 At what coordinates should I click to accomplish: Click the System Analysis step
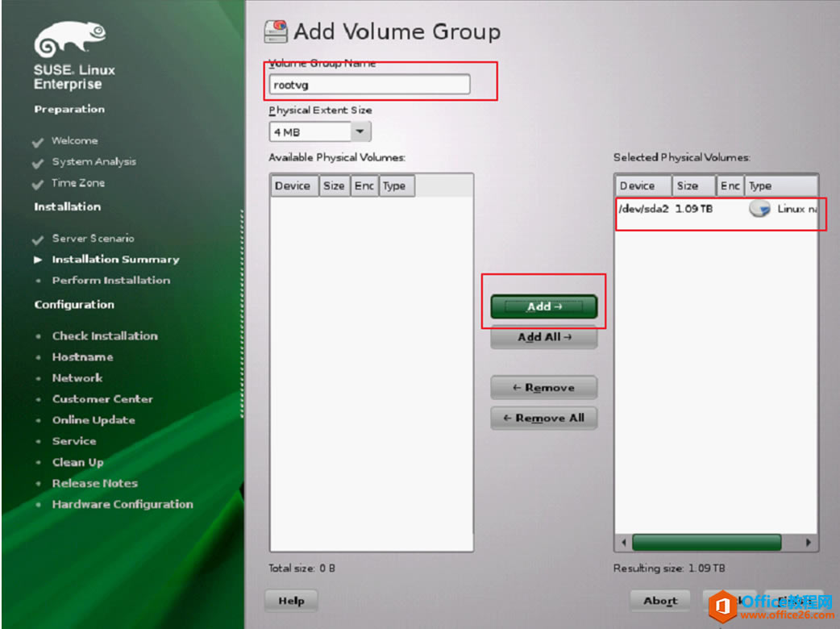click(94, 161)
